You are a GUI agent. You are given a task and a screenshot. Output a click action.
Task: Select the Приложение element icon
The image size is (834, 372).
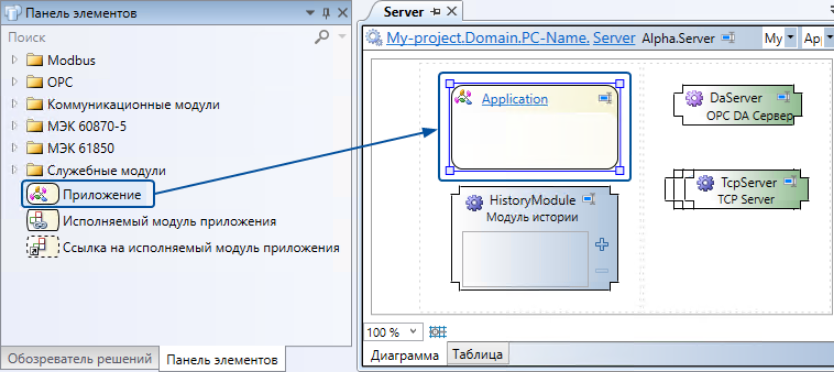pos(42,195)
